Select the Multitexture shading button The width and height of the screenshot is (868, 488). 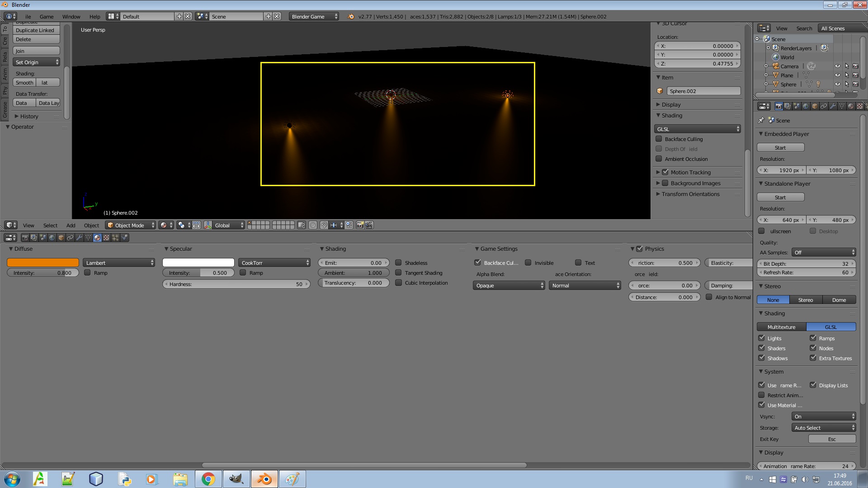(781, 327)
